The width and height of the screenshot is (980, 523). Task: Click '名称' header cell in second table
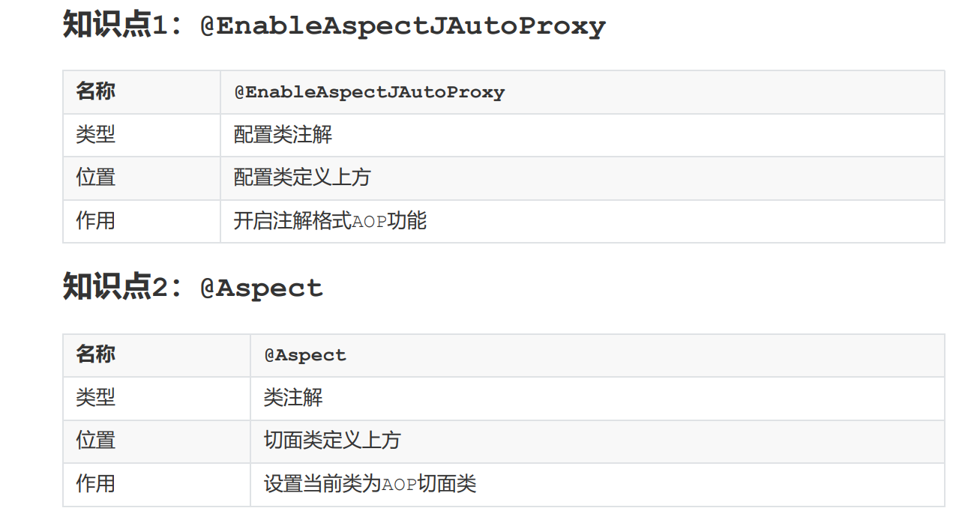tap(95, 354)
